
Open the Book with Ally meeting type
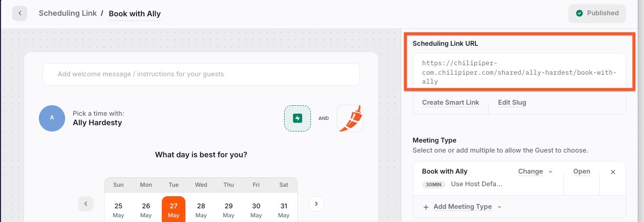tap(581, 171)
